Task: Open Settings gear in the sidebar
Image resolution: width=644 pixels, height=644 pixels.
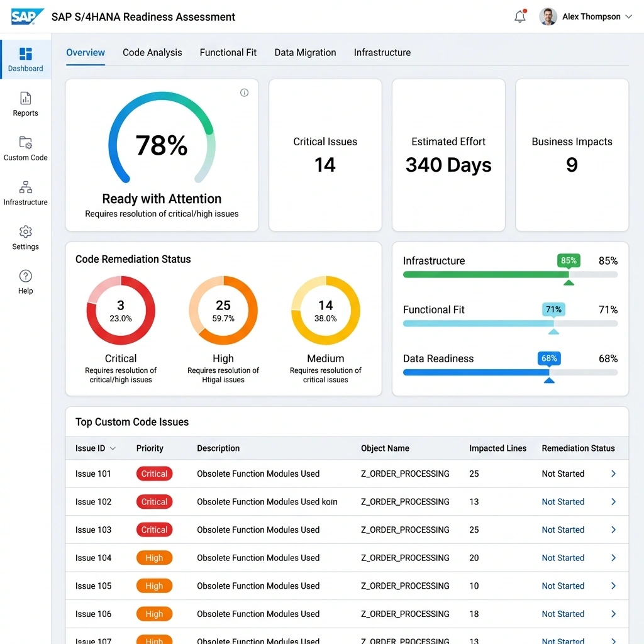Action: click(25, 237)
